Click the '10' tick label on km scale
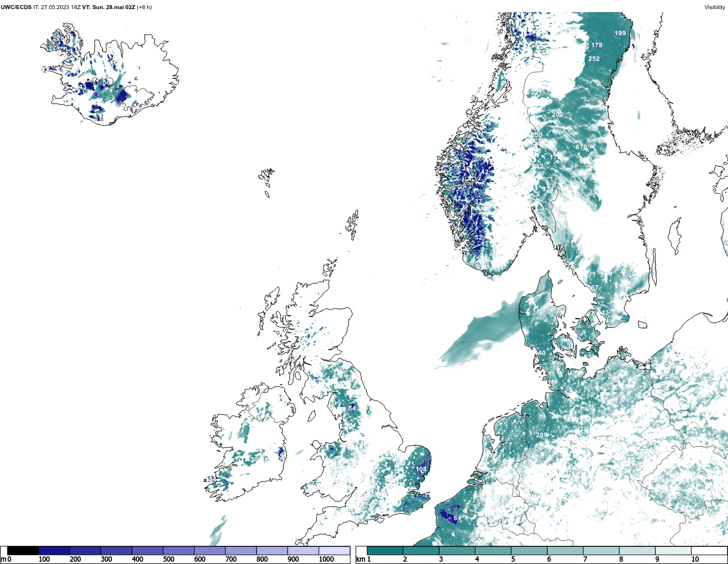 pyautogui.click(x=695, y=559)
